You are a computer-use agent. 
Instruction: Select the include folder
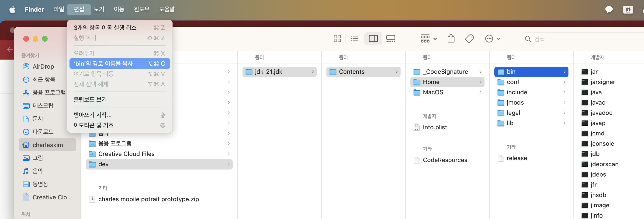(531, 92)
